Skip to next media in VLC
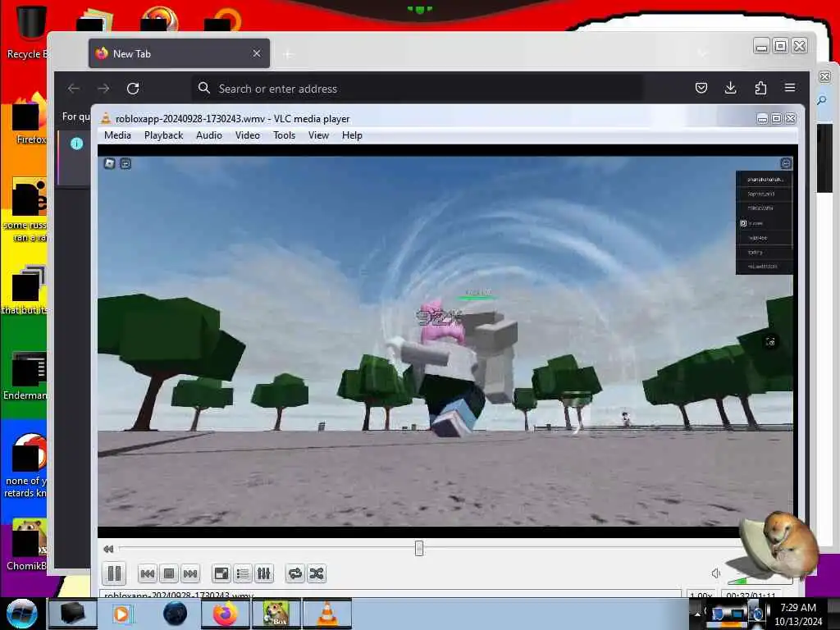 pyautogui.click(x=190, y=573)
